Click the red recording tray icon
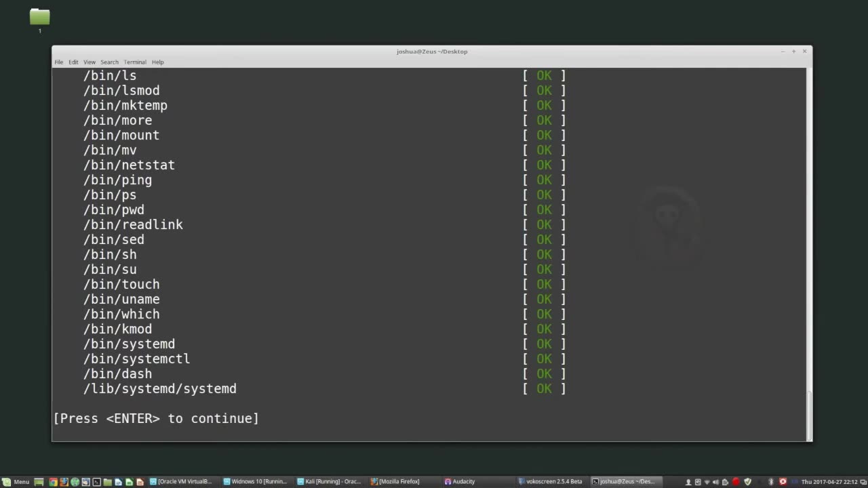Screen dimensions: 868x488 point(736,481)
